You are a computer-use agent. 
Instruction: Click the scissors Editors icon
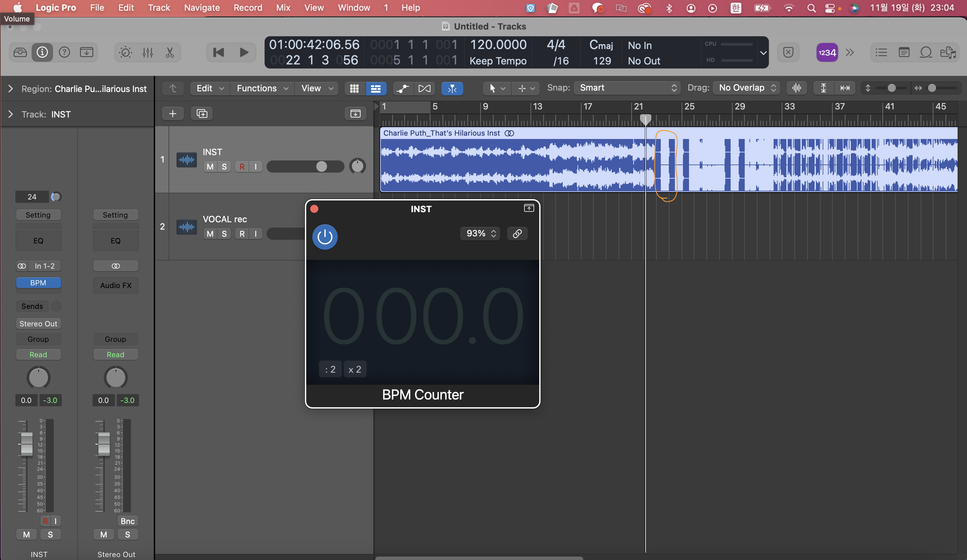pyautogui.click(x=170, y=52)
